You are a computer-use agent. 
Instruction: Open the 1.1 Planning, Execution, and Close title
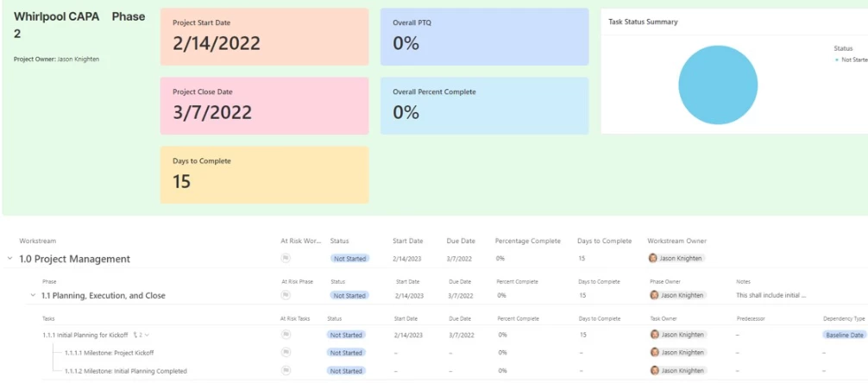(x=104, y=296)
